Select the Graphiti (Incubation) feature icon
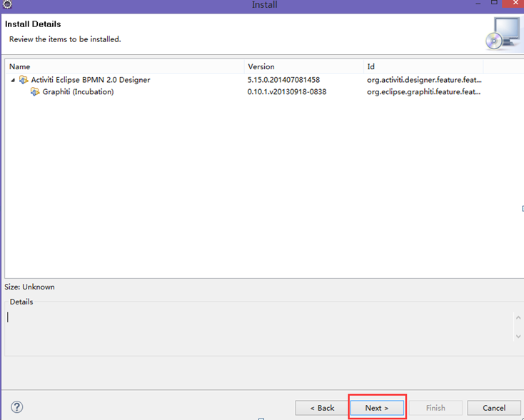524x420 pixels. pos(35,92)
